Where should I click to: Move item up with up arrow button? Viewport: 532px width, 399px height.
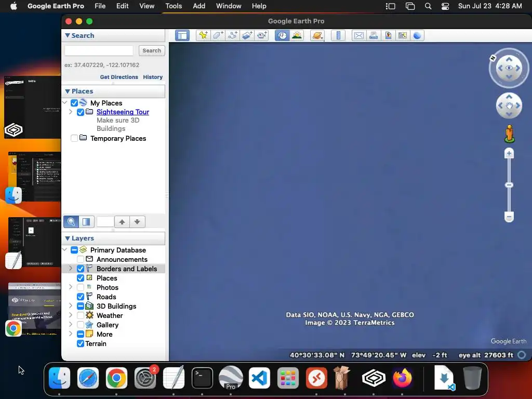coord(122,222)
